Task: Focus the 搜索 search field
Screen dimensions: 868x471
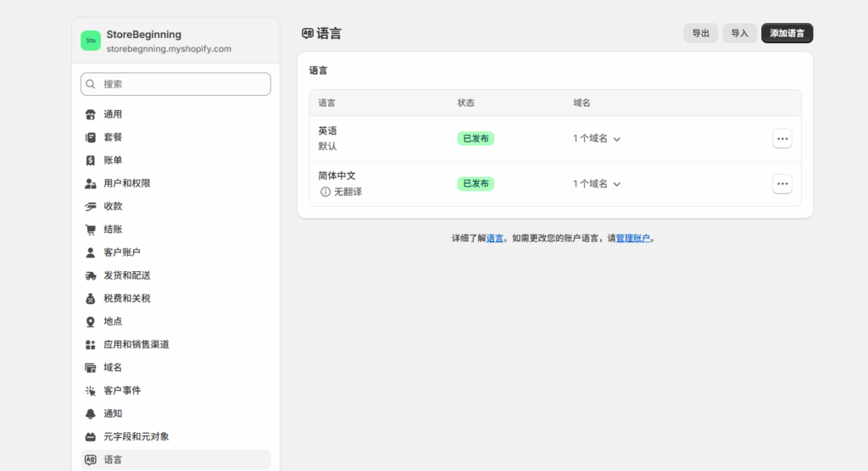Action: 182,84
